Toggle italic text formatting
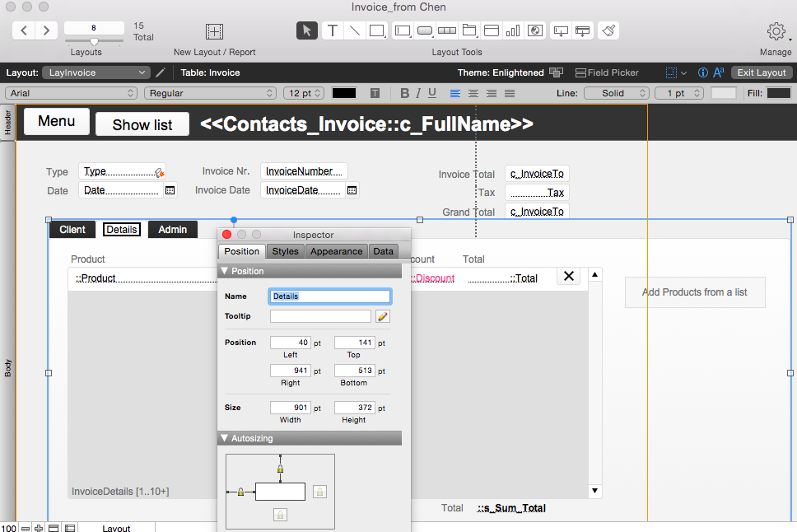Screen dimensions: 797x532 [x=418, y=93]
